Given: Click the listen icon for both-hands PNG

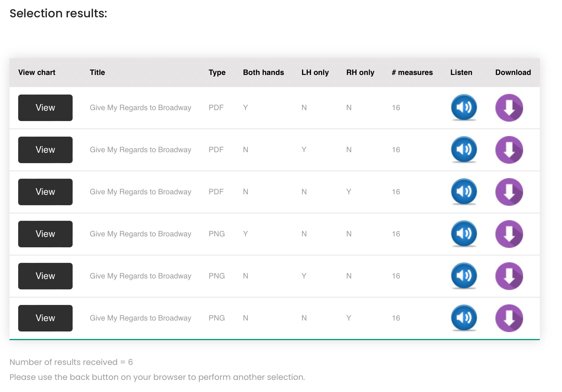Looking at the screenshot, I should 463,234.
